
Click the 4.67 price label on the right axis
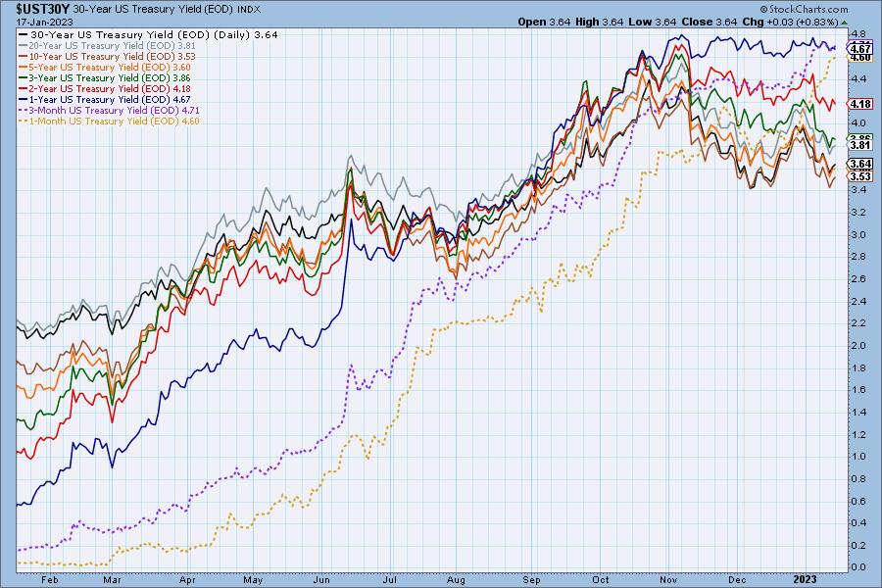click(860, 49)
